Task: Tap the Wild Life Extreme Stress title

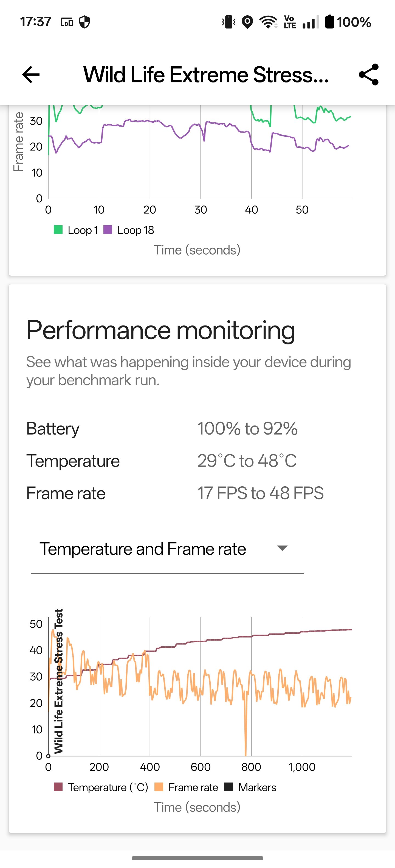Action: 206,75
